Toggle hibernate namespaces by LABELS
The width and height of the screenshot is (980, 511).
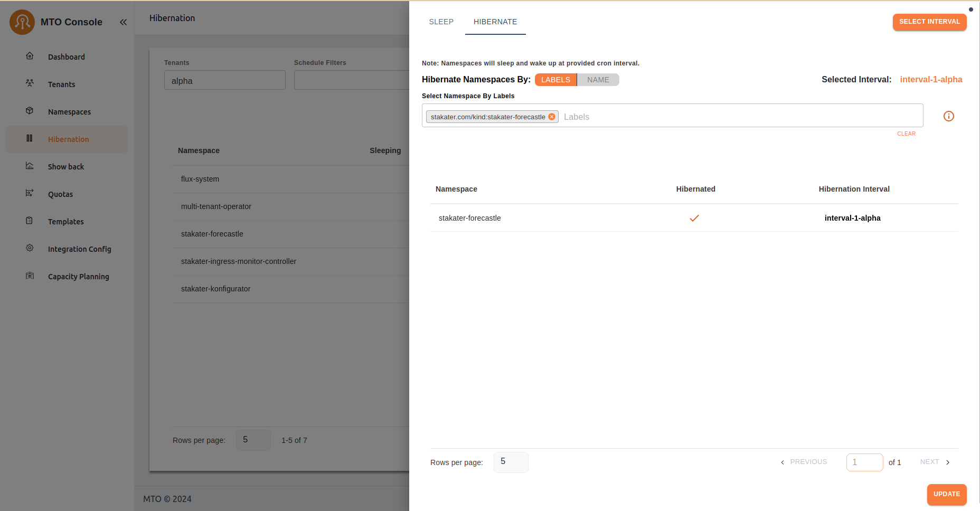tap(555, 80)
